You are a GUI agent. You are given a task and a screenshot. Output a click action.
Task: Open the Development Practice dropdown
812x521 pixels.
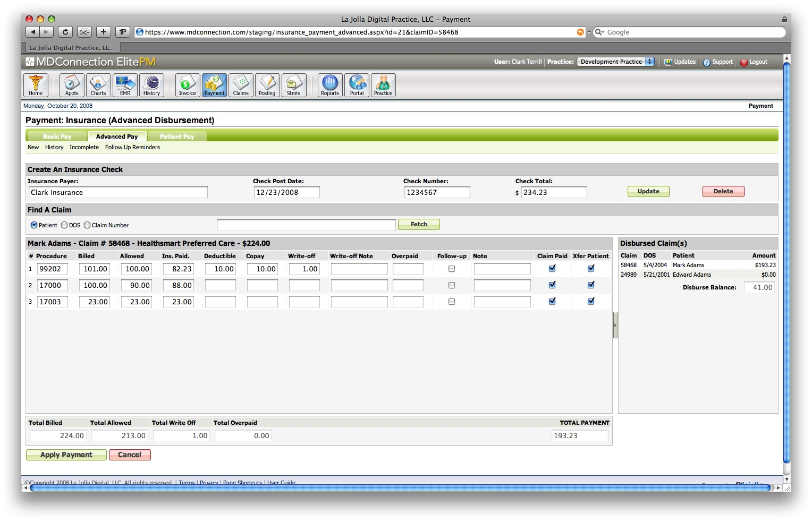[616, 62]
